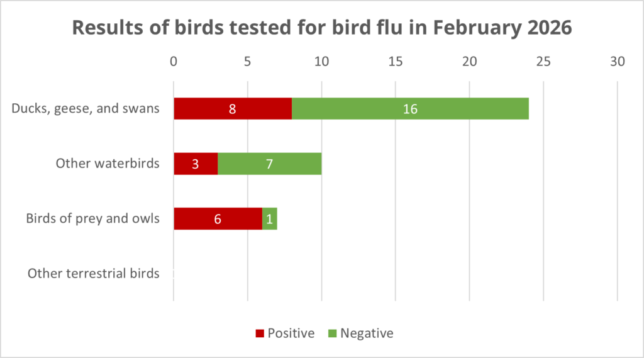Click the 'Birds of prey and owls' label

(x=92, y=219)
